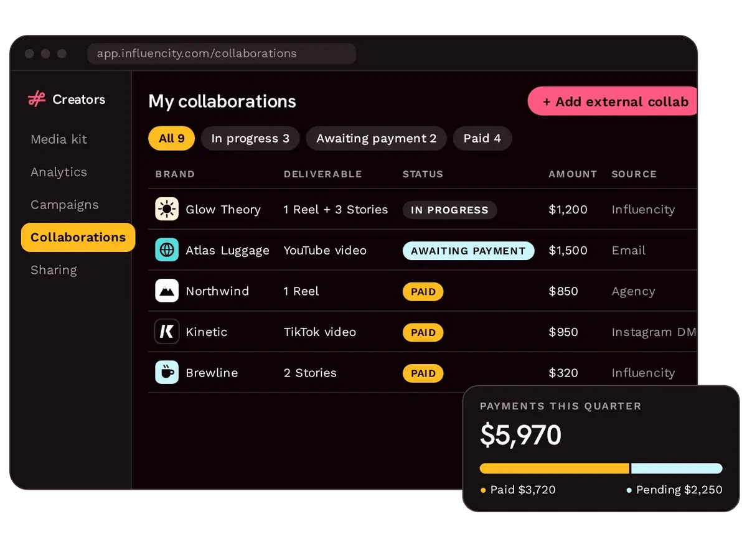Click the AMOUNT column header
This screenshot has height=560, width=747.
coord(573,174)
